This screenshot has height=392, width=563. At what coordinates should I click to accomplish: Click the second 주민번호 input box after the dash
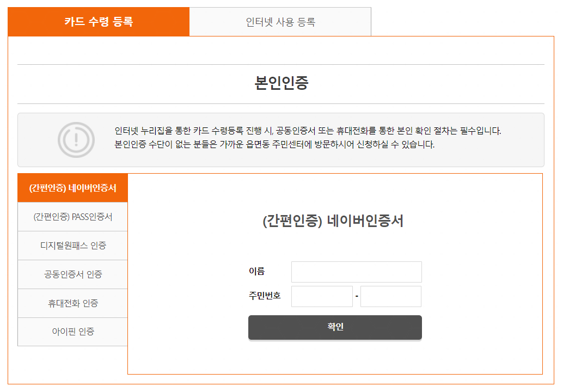tap(391, 297)
